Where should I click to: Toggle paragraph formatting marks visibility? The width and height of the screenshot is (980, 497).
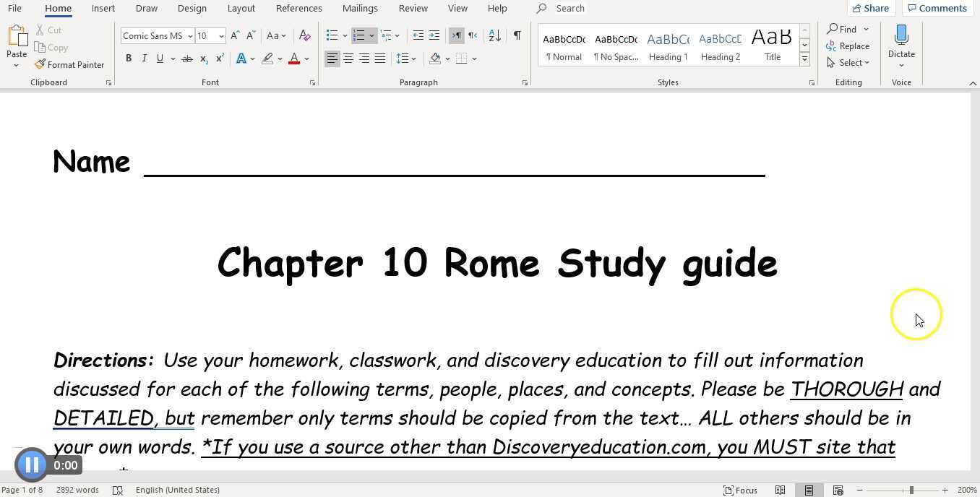tap(517, 35)
